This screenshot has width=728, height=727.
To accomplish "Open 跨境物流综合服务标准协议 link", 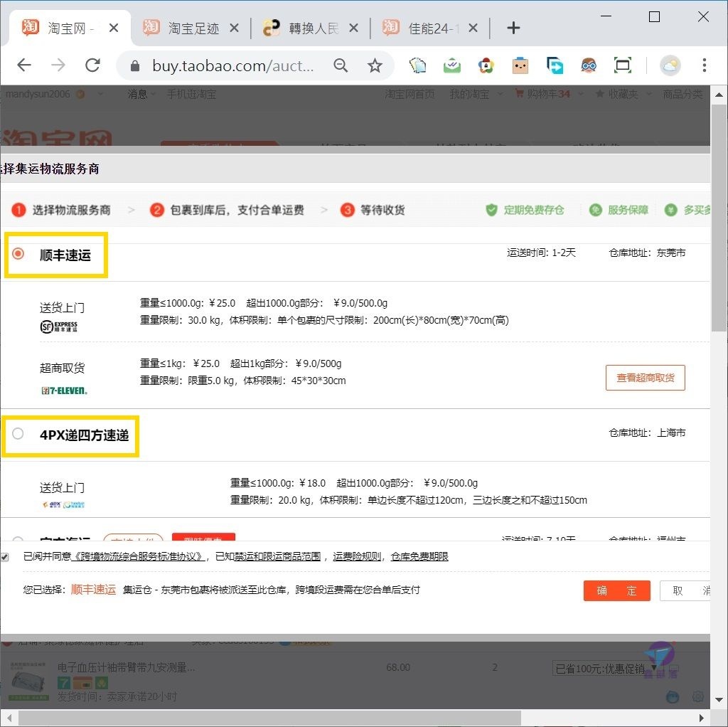I will [x=138, y=556].
